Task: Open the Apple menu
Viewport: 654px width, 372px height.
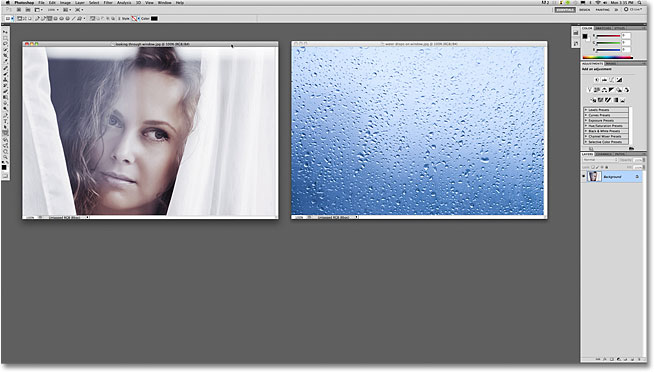Action: 7,3
